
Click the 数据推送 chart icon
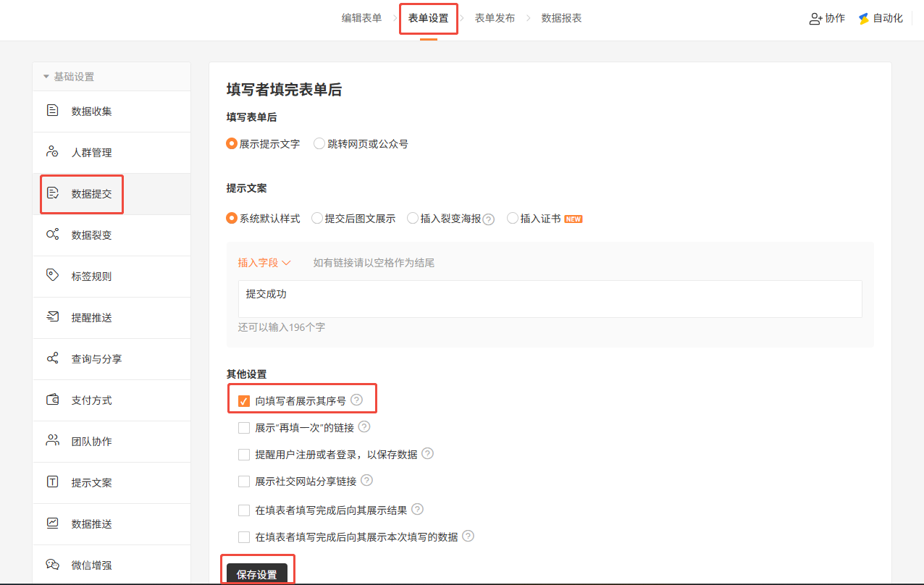click(52, 523)
